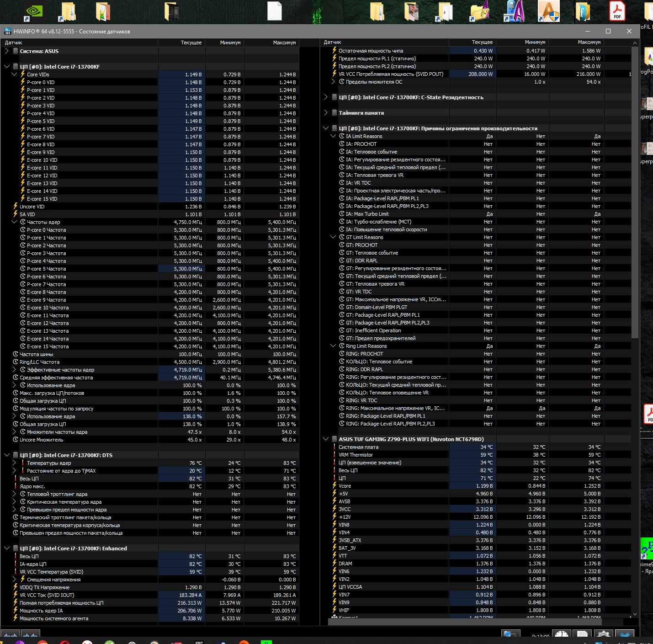
Task: Click the clock icon beside Средняя эффективная частота
Action: [x=16, y=378]
